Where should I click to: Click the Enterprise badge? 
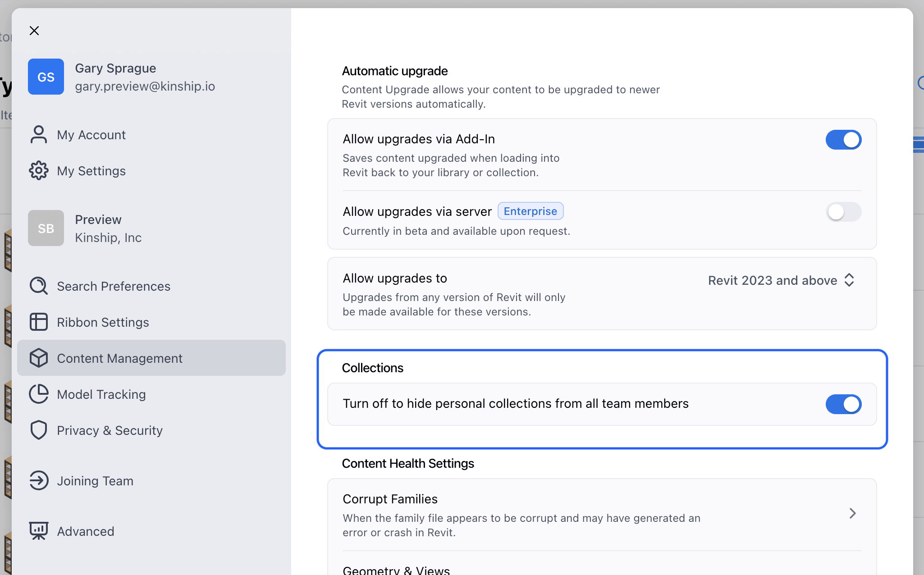click(x=531, y=211)
